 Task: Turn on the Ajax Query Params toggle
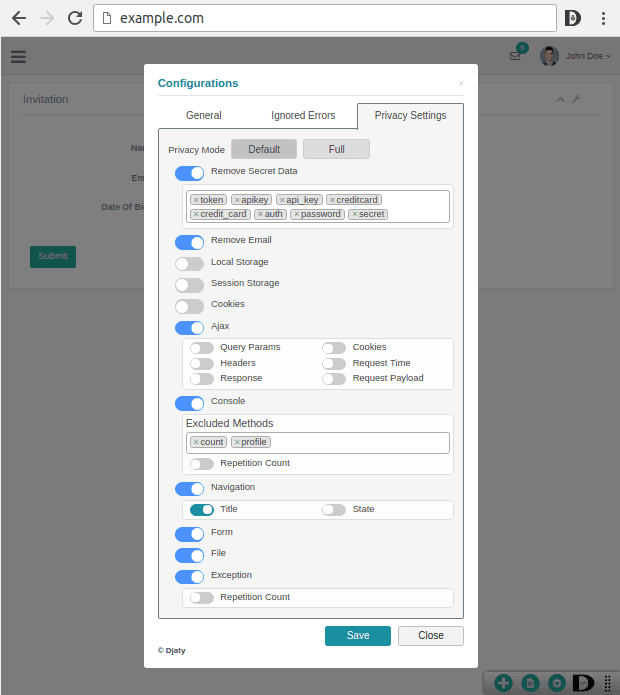point(202,348)
